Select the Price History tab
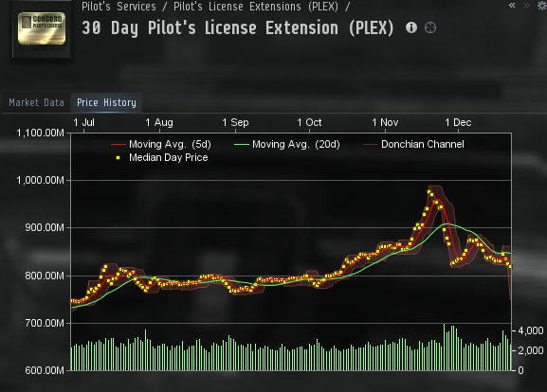 (x=106, y=102)
